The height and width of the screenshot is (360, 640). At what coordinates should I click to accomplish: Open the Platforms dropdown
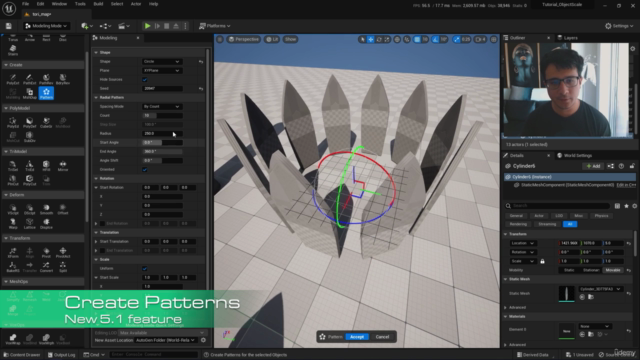(214, 26)
